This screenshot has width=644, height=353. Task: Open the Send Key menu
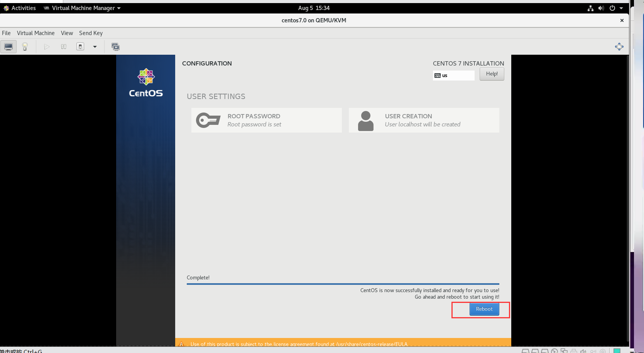[91, 33]
